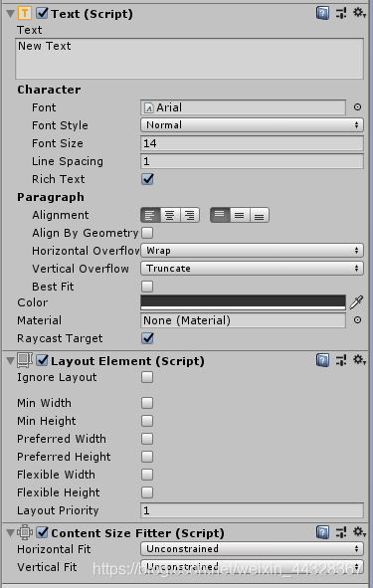Click the New Text input area

click(189, 59)
